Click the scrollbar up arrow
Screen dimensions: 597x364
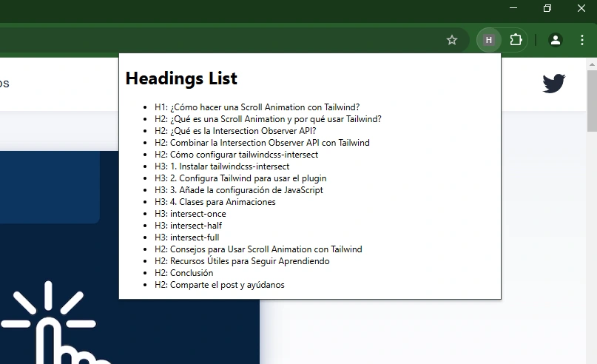592,64
